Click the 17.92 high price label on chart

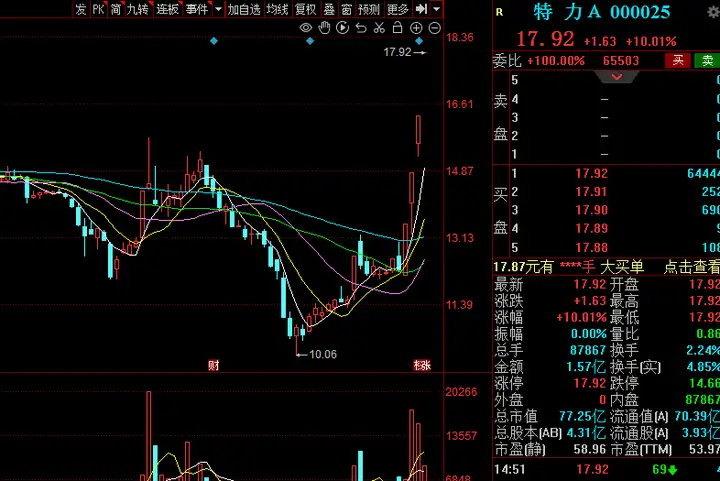coord(398,52)
